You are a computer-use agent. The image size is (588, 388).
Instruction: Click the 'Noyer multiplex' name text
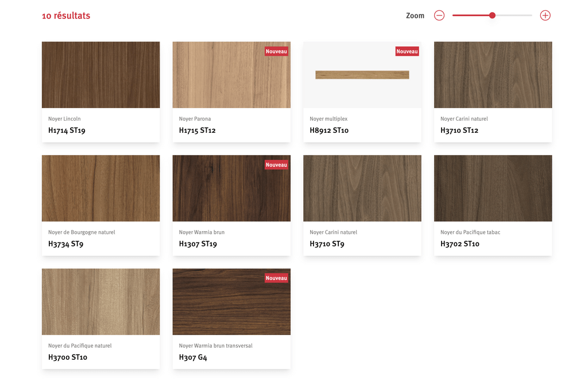[x=328, y=119]
